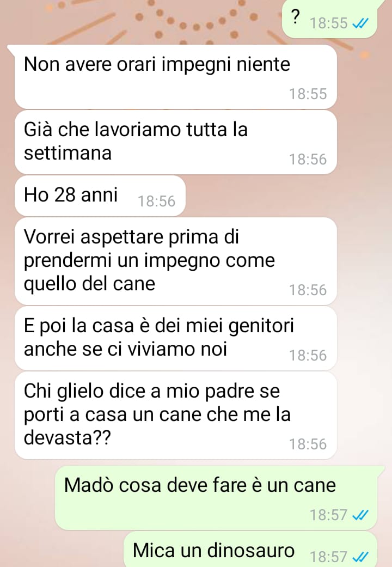This screenshot has width=392, height=567.
Task: Tap message 'E poi la casa è dei miei genitori'
Action: [176, 338]
